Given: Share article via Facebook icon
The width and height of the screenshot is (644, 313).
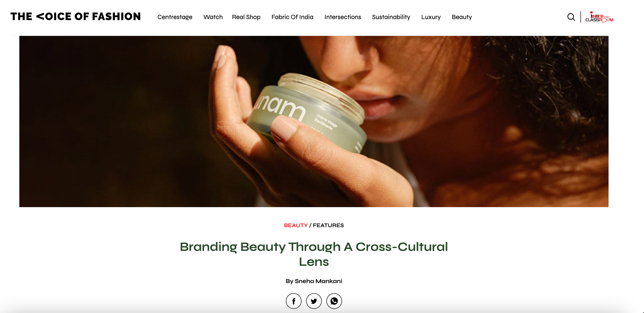Looking at the screenshot, I should point(293,301).
